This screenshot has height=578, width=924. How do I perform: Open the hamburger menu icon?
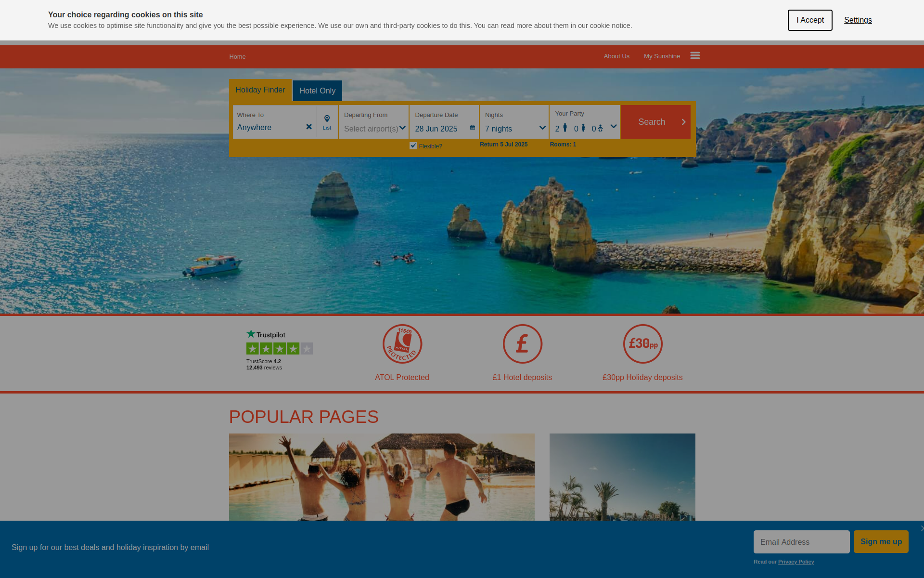pyautogui.click(x=695, y=56)
